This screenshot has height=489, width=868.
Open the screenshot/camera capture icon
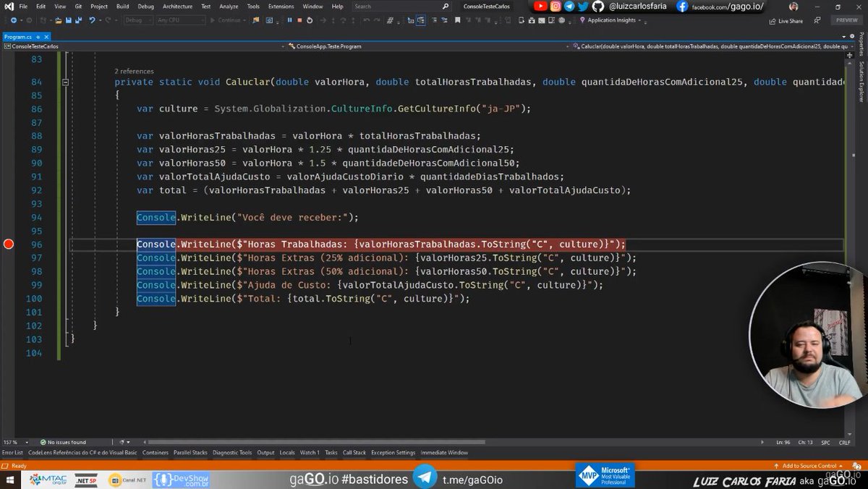(x=270, y=20)
